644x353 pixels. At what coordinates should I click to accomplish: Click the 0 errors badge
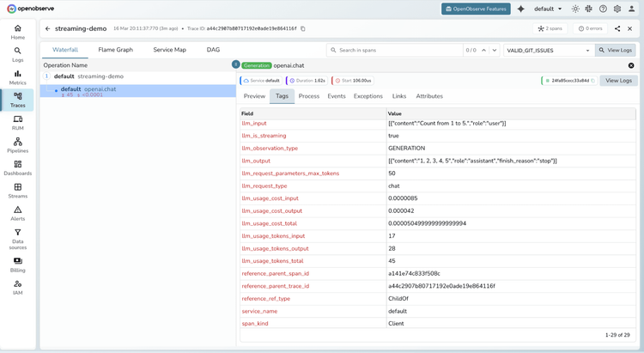coord(590,28)
